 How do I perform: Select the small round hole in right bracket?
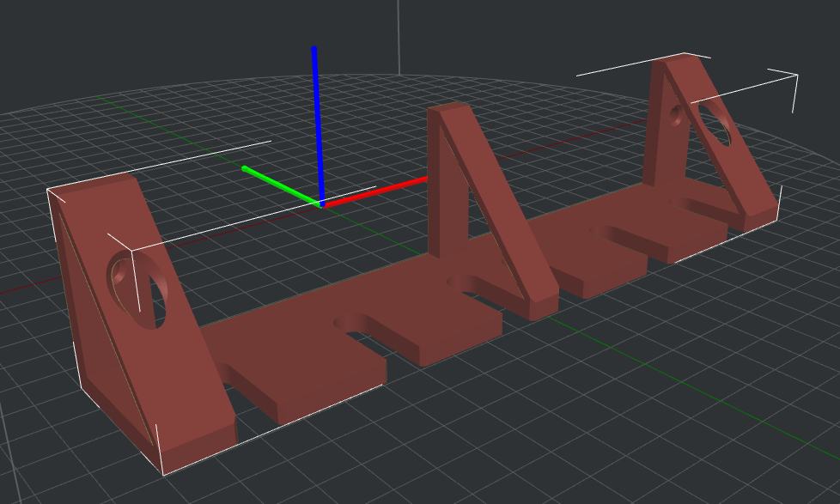pyautogui.click(x=677, y=116)
